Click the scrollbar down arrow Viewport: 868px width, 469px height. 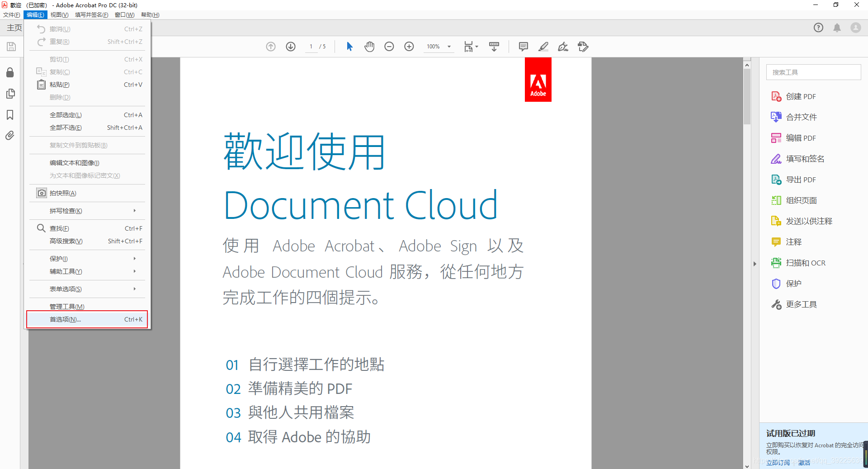point(747,465)
